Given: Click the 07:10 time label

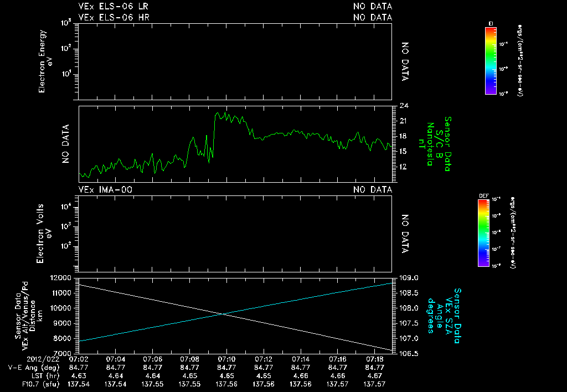Looking at the screenshot, I should [226, 359].
